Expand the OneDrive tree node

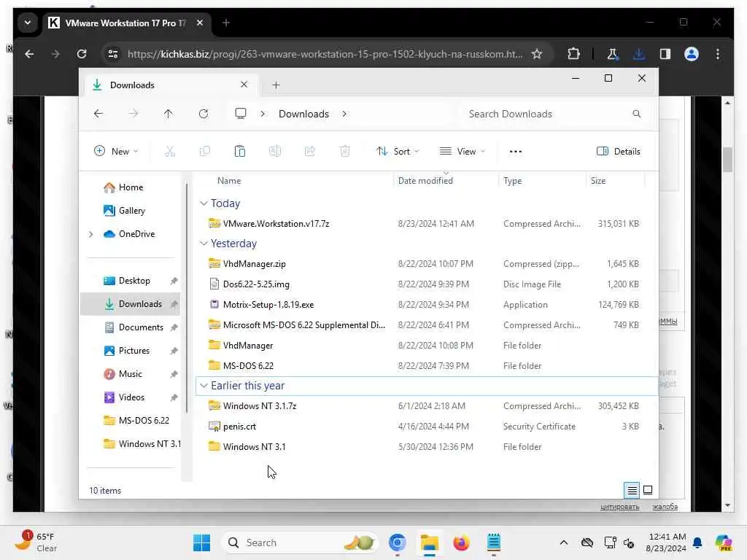91,234
